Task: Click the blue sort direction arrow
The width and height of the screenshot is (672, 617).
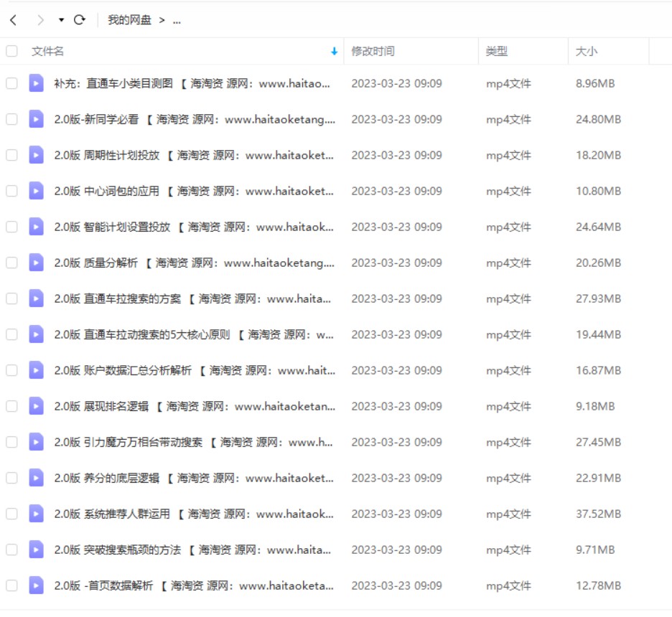Action: (x=335, y=52)
